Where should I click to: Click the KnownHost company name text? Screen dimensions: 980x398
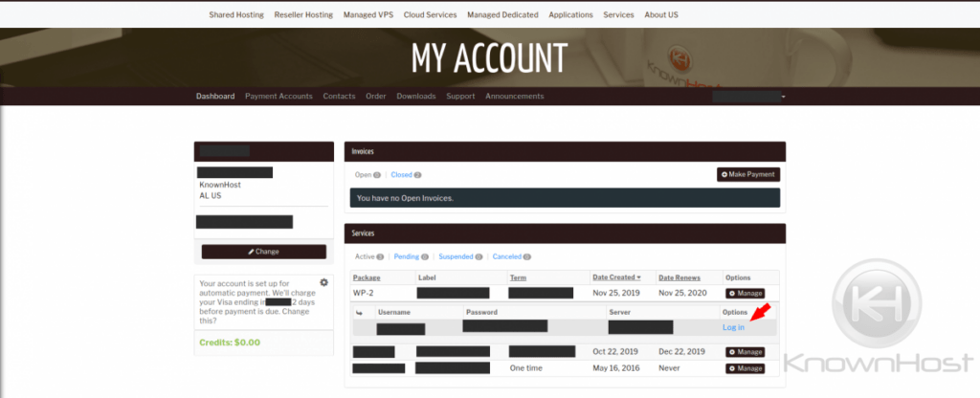tap(220, 185)
